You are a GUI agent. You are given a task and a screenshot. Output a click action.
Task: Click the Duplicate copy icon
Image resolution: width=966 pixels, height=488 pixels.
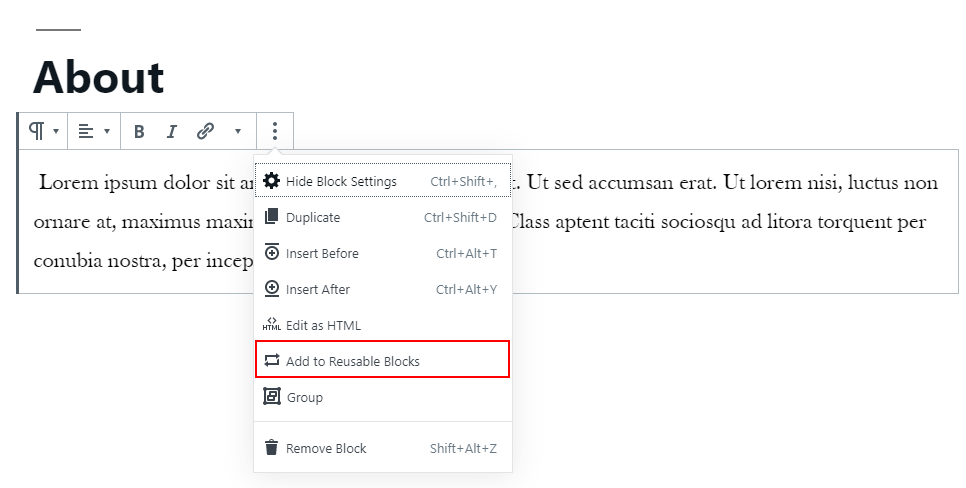coord(272,216)
